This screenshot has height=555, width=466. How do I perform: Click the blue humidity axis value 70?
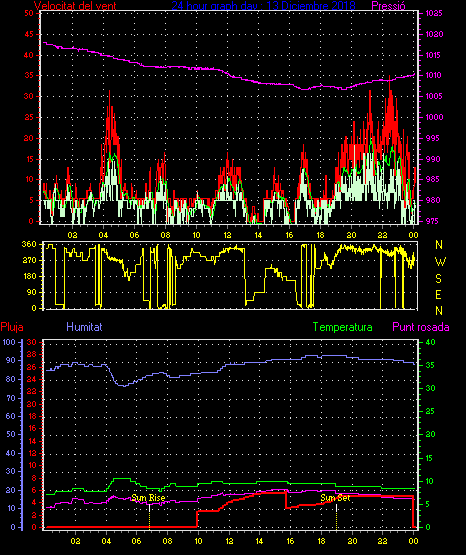(x=11, y=398)
